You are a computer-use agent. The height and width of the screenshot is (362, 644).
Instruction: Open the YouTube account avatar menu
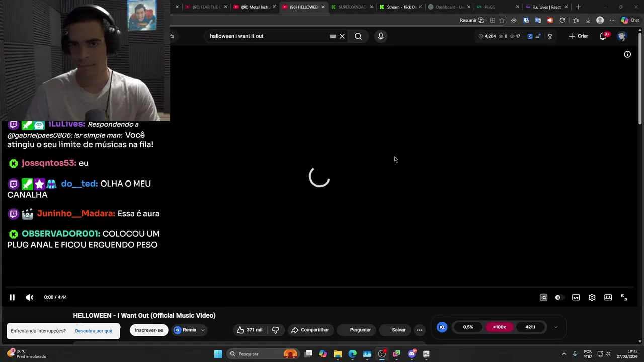click(622, 36)
